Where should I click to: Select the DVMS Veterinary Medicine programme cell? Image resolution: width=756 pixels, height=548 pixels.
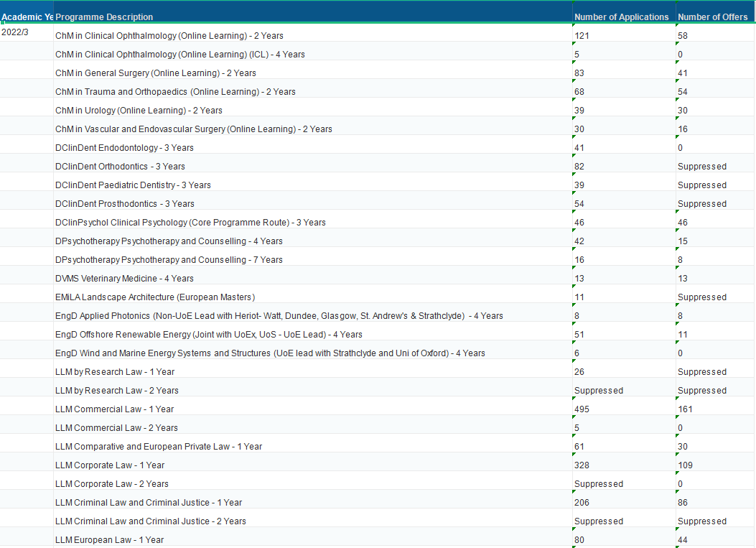click(124, 279)
